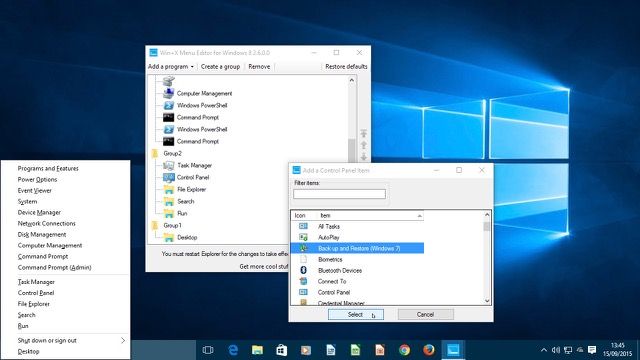This screenshot has height=360, width=640.
Task: Cancel the Add a Control Panel Item dialog
Action: click(425, 314)
